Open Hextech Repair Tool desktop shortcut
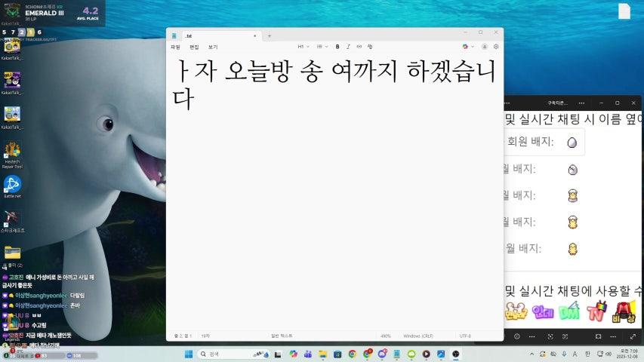 pyautogui.click(x=12, y=155)
